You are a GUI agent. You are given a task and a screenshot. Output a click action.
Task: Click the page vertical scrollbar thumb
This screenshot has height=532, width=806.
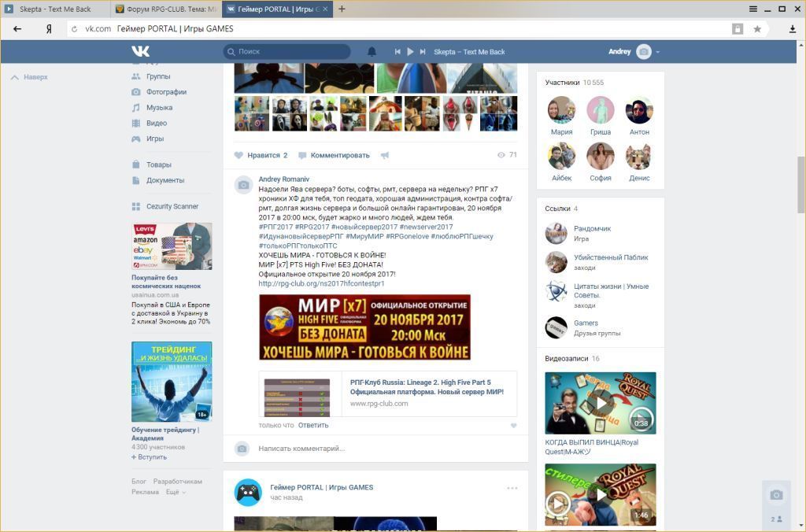[x=800, y=184]
